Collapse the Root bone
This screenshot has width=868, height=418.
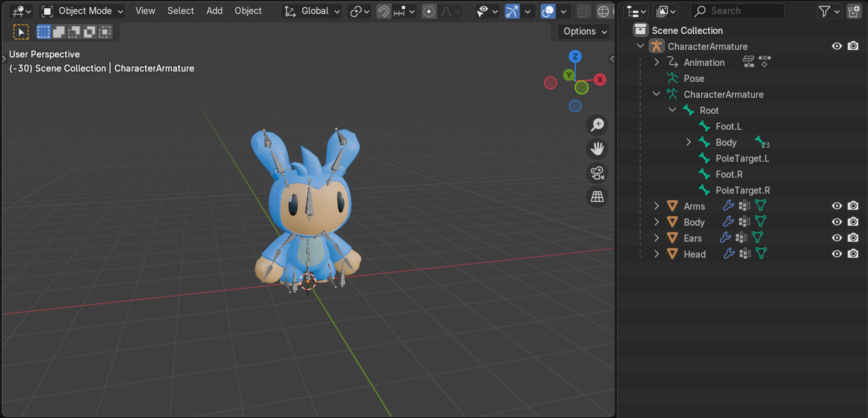click(x=672, y=110)
